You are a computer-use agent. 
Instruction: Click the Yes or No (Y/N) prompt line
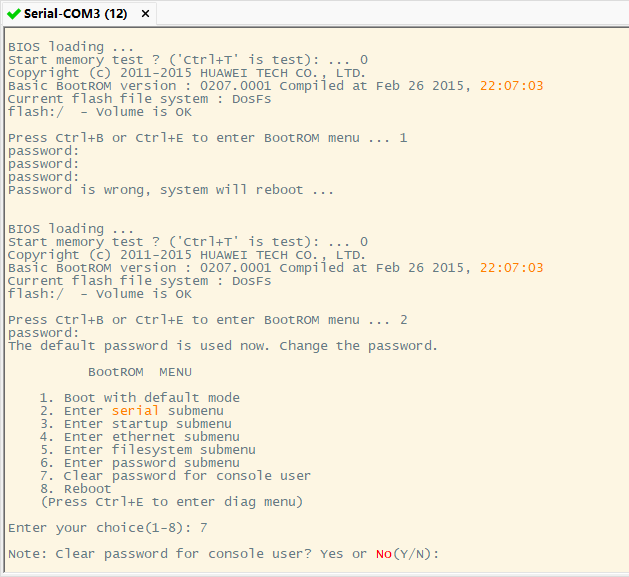click(223, 554)
